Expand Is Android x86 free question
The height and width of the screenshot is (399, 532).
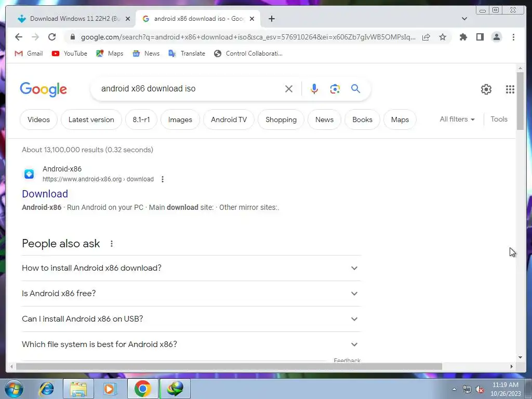(x=191, y=294)
